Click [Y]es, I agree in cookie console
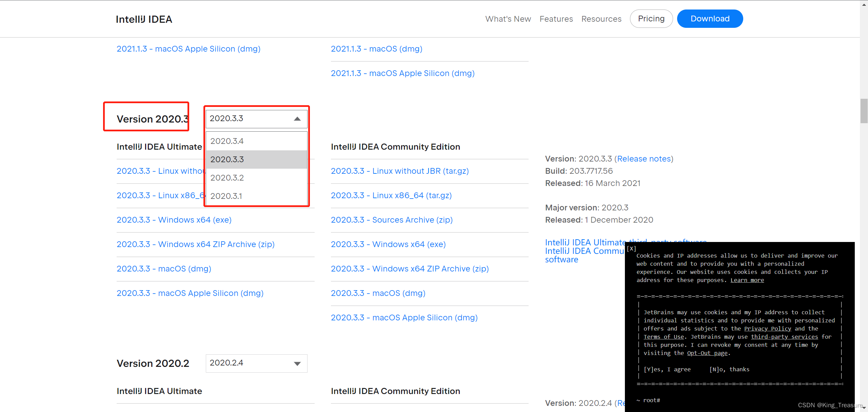The image size is (868, 412). tap(667, 369)
